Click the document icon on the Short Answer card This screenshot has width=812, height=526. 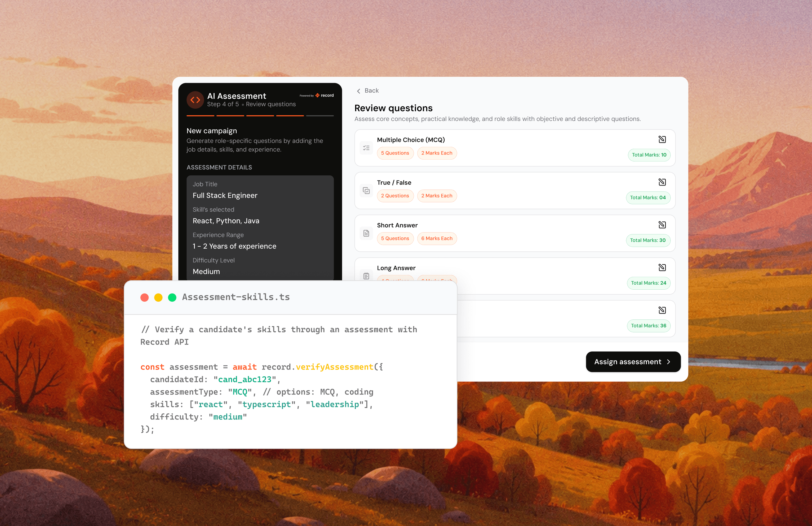[x=366, y=233]
